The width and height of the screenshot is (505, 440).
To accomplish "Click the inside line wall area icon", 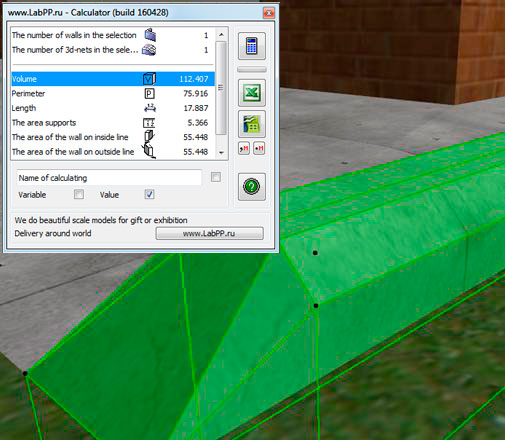I will tap(149, 137).
